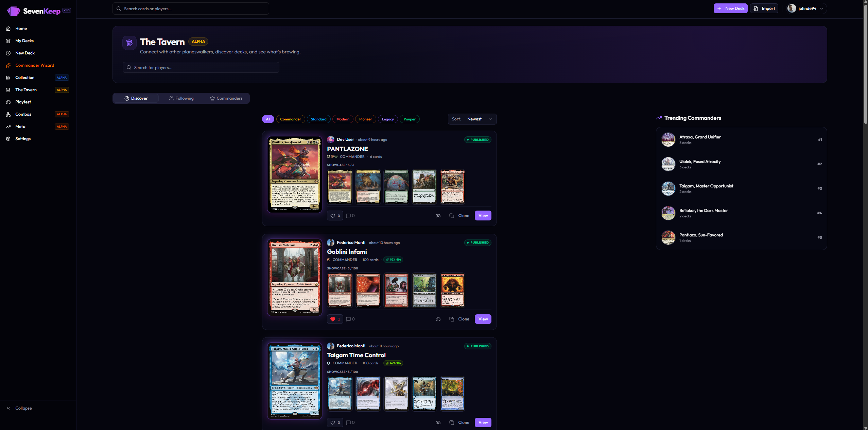868x430 pixels.
Task: Click the 92% B4 badge on Goblini Infami
Action: click(393, 260)
